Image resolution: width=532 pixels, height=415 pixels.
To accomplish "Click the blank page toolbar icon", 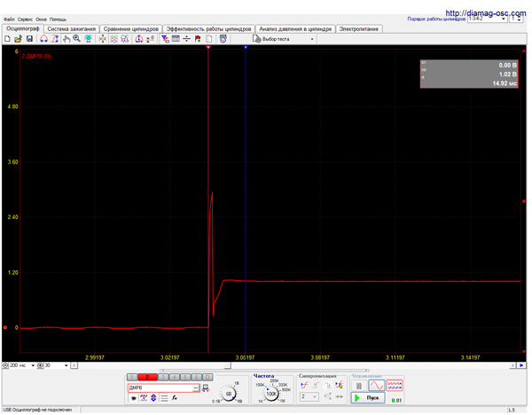I will (209, 39).
